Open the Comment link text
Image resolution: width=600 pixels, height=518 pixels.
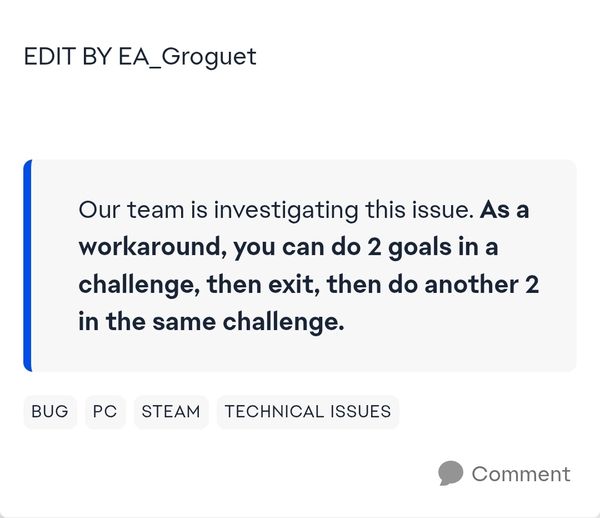(x=521, y=473)
